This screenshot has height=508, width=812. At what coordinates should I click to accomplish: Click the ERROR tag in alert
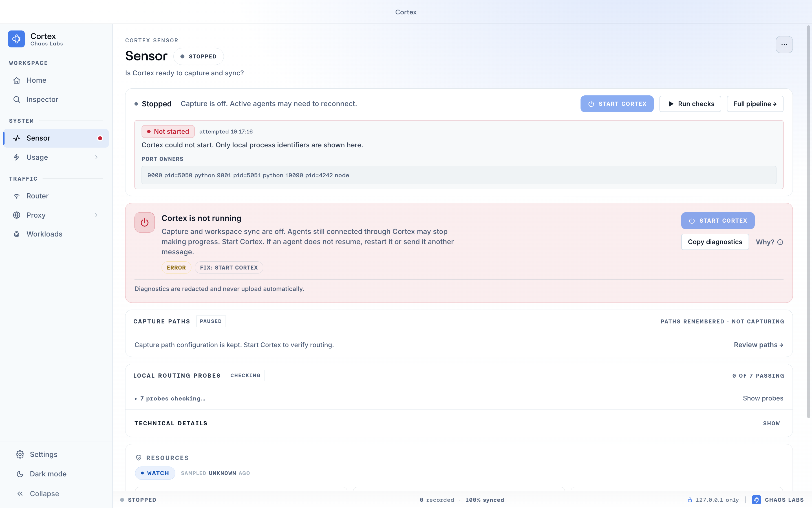(x=176, y=268)
